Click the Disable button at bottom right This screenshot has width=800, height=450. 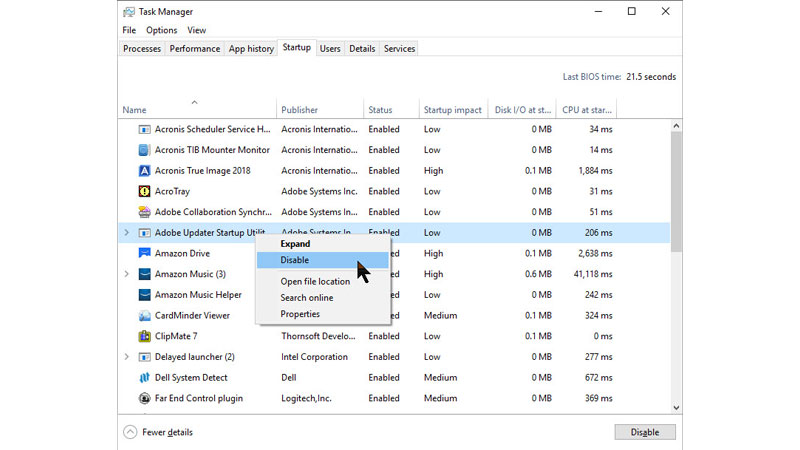pyautogui.click(x=645, y=432)
